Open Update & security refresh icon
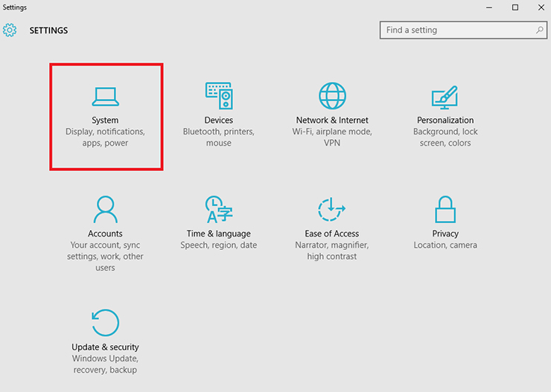The height and width of the screenshot is (392, 551). pyautogui.click(x=106, y=323)
